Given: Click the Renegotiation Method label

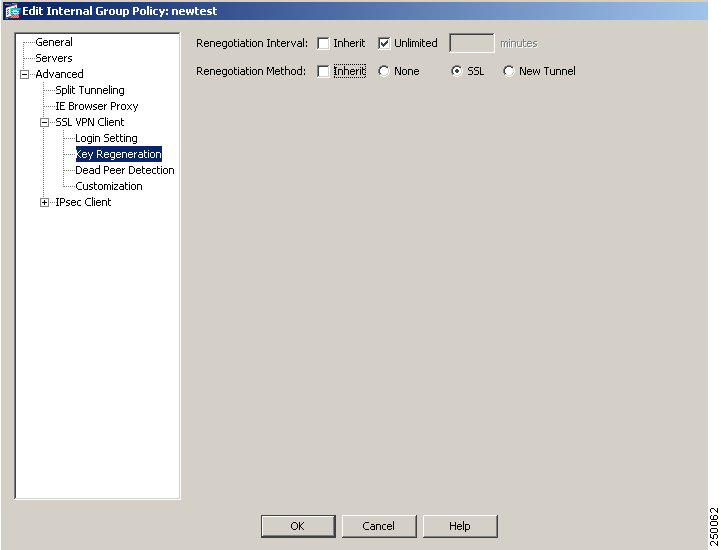Looking at the screenshot, I should pos(251,71).
